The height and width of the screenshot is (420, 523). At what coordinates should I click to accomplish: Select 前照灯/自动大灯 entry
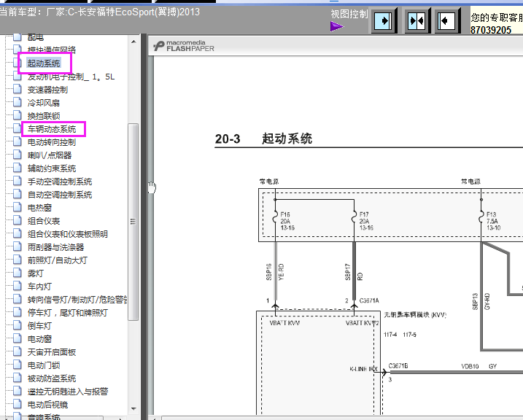click(x=58, y=260)
